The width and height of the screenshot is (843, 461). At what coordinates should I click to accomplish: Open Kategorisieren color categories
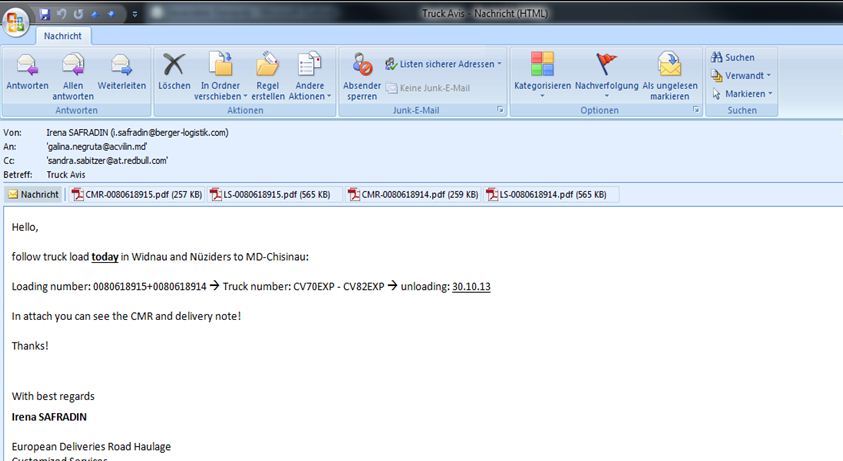pos(542,75)
